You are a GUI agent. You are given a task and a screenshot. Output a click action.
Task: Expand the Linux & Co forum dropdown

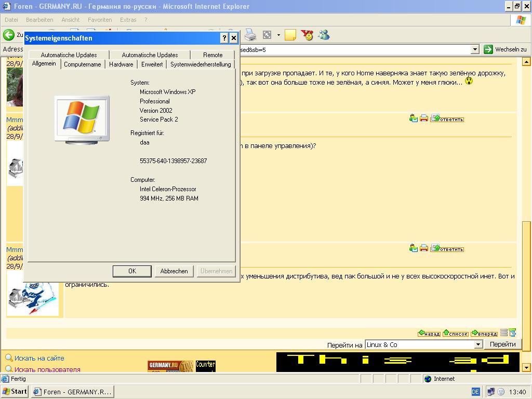pos(478,344)
